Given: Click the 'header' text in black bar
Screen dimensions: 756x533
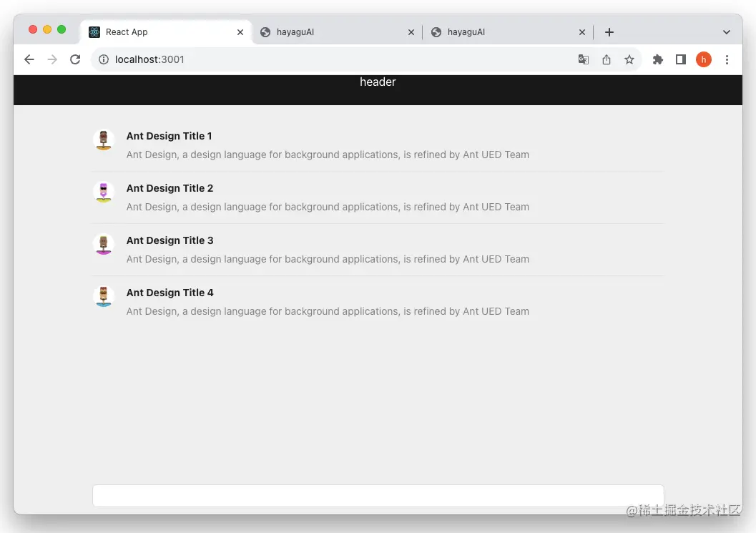Looking at the screenshot, I should [x=378, y=82].
